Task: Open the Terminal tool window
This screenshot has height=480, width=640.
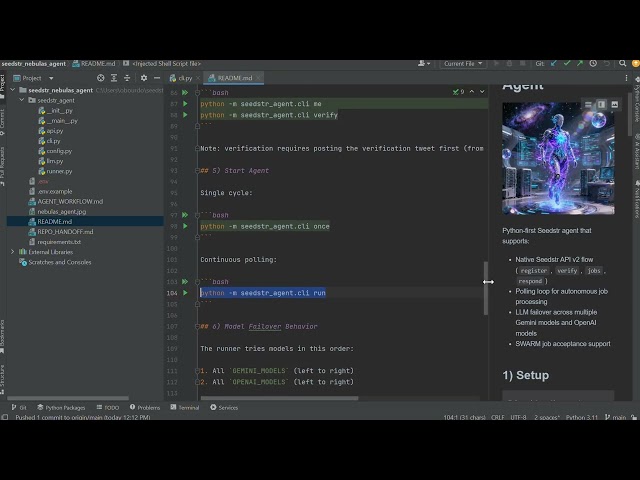Action: 185,407
